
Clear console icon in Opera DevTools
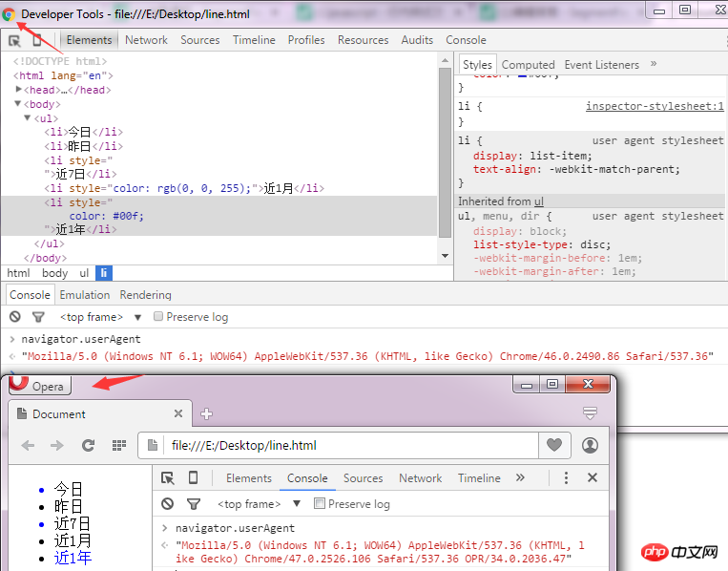[x=168, y=503]
